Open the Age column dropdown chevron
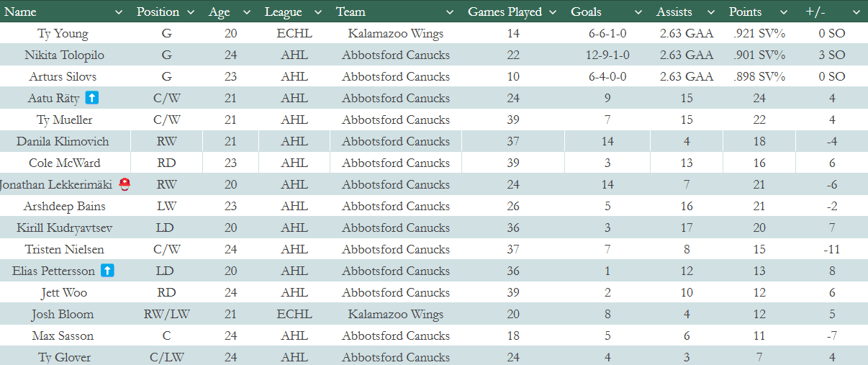The width and height of the screenshot is (868, 365). pyautogui.click(x=247, y=12)
